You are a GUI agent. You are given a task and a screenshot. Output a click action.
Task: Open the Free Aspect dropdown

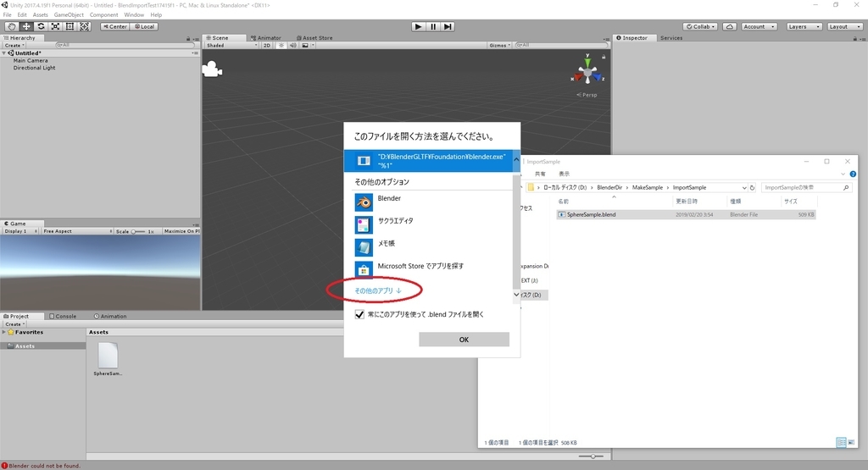[x=77, y=231]
